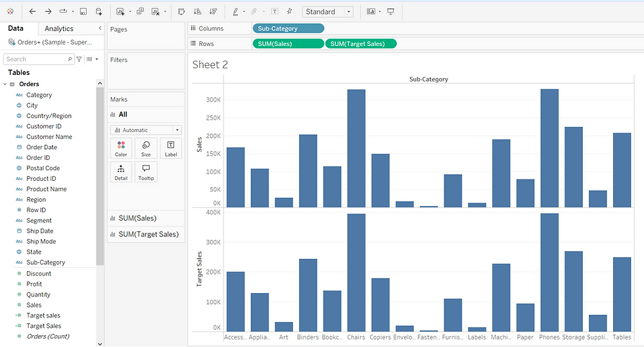Collapse the Orders table tree
This screenshot has width=644, height=347.
click(5, 84)
